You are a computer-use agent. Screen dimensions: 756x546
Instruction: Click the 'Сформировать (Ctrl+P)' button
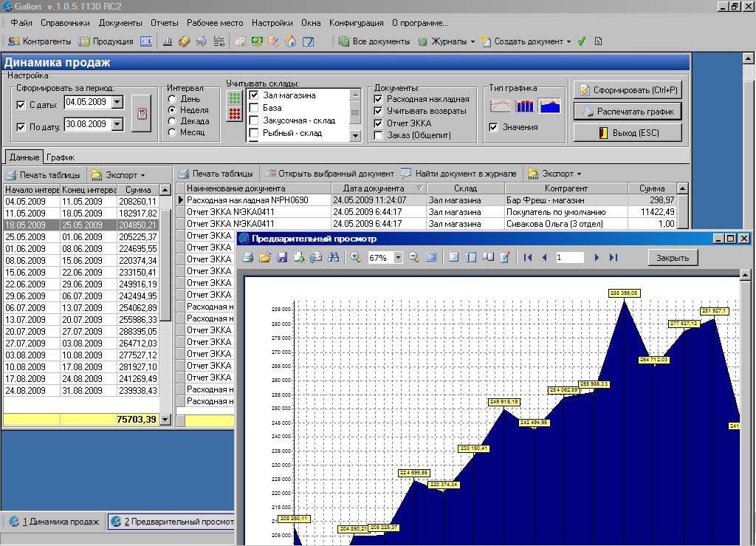point(628,89)
